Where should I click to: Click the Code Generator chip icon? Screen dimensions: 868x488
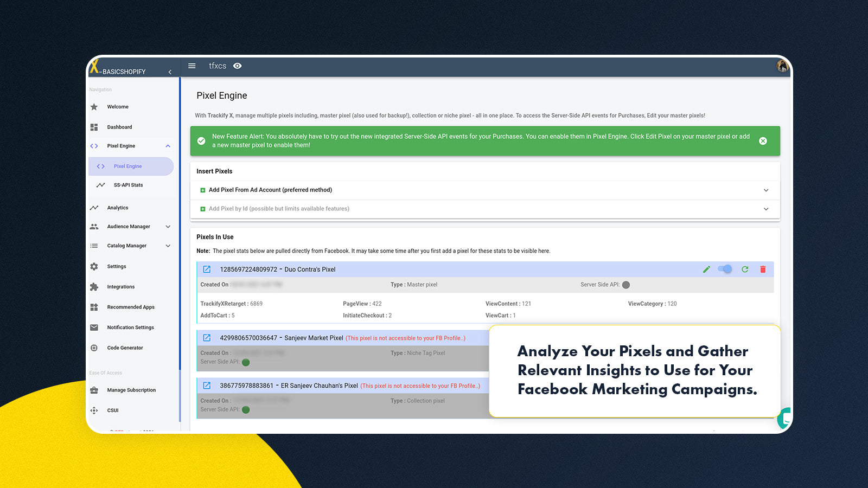click(x=94, y=348)
